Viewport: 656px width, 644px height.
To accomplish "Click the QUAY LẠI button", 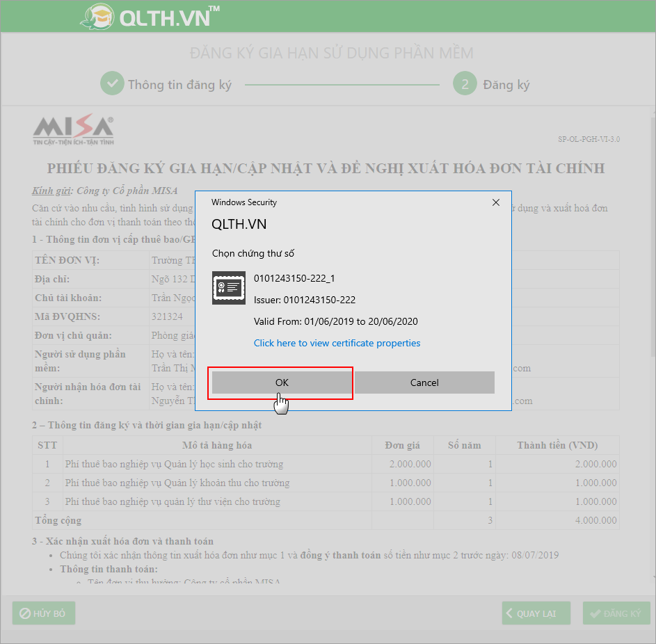I will coord(536,613).
